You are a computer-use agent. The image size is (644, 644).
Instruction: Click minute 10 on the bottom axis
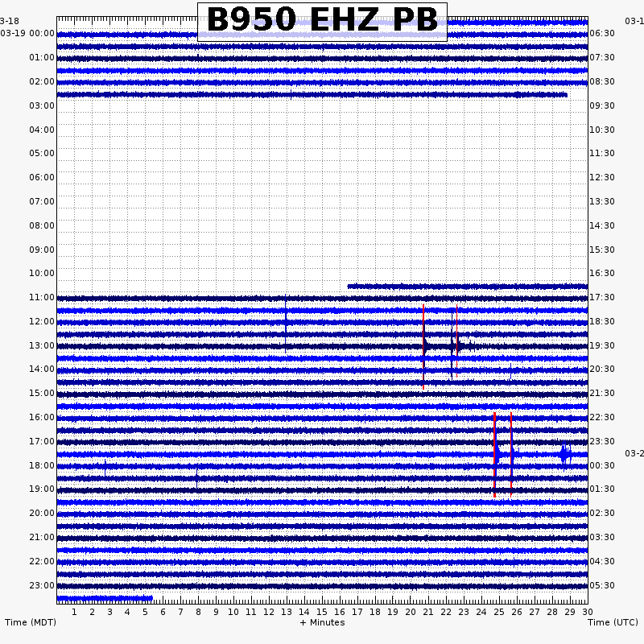pyautogui.click(x=233, y=612)
